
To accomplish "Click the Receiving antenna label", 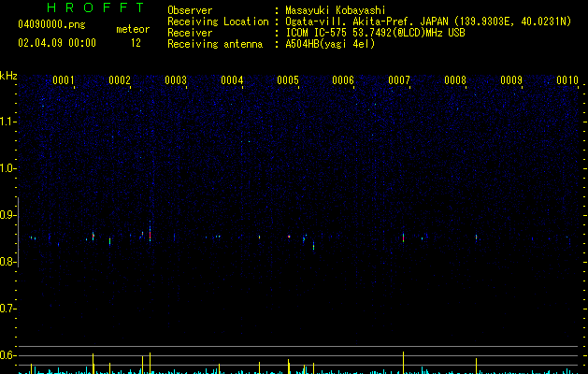I will pos(215,44).
